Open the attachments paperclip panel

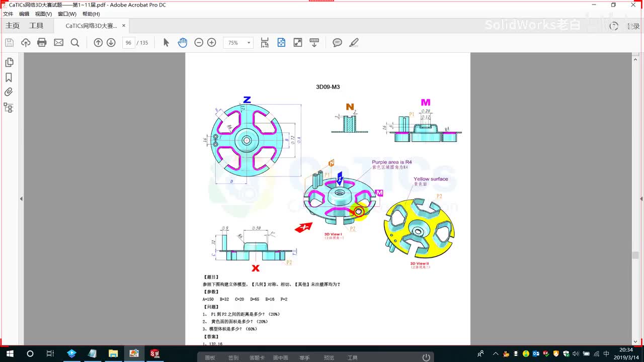(x=9, y=92)
